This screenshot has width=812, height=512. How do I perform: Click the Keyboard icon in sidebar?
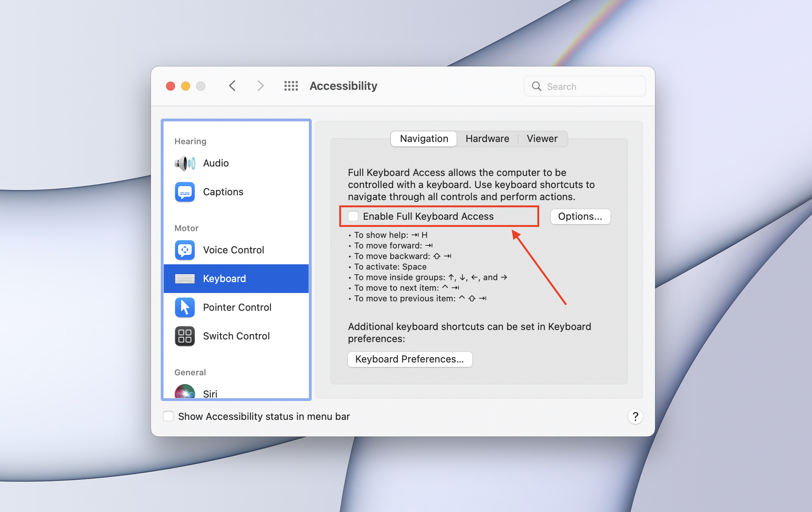click(185, 279)
